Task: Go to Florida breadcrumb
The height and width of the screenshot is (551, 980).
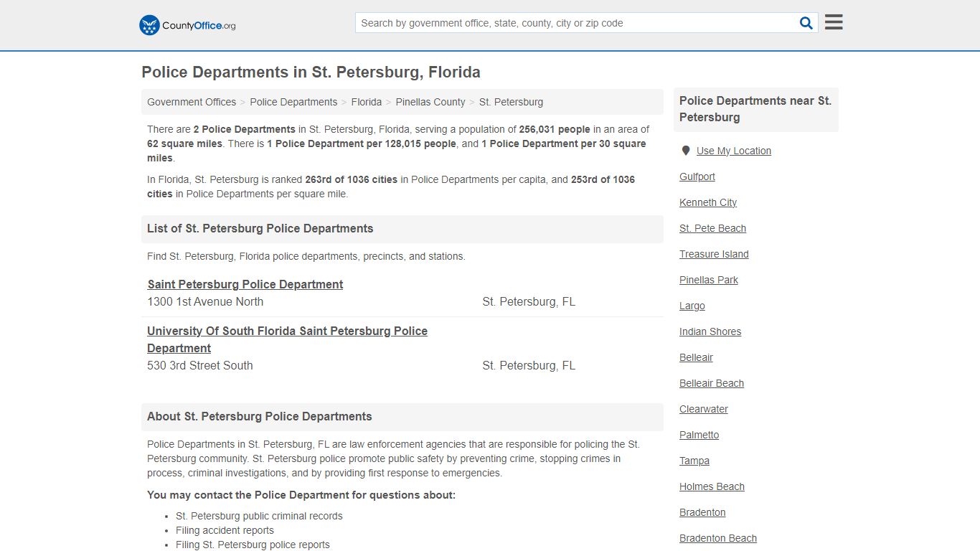Action: [x=367, y=102]
